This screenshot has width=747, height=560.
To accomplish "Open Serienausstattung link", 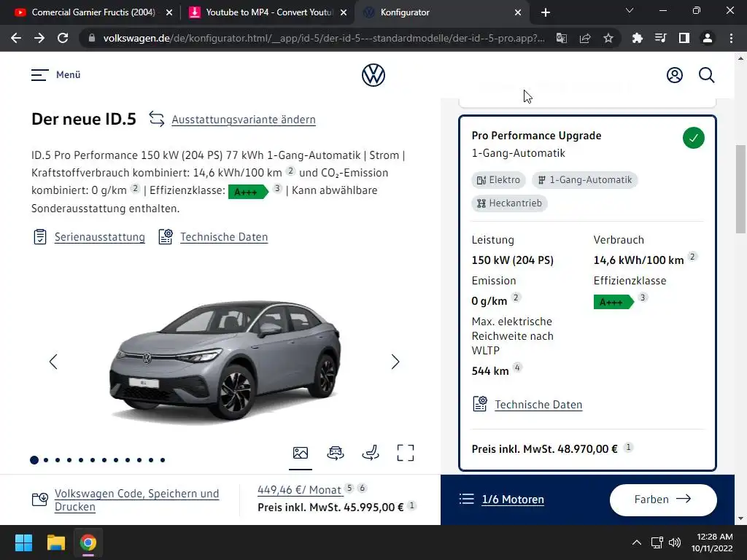I will [x=99, y=237].
